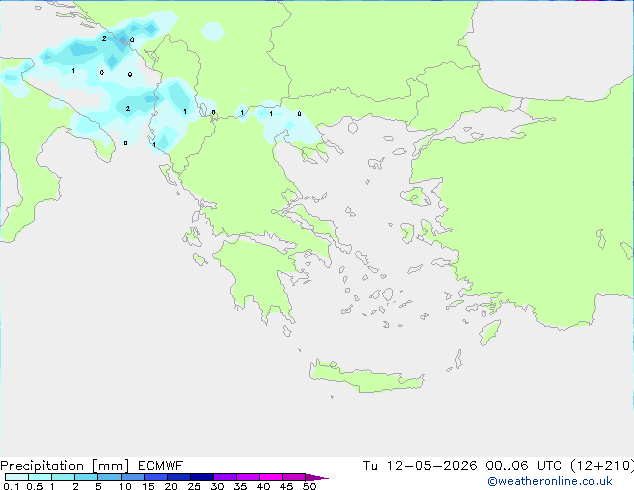Click the 5–10 mm legend color swatch
The width and height of the screenshot is (634, 490).
point(109,477)
